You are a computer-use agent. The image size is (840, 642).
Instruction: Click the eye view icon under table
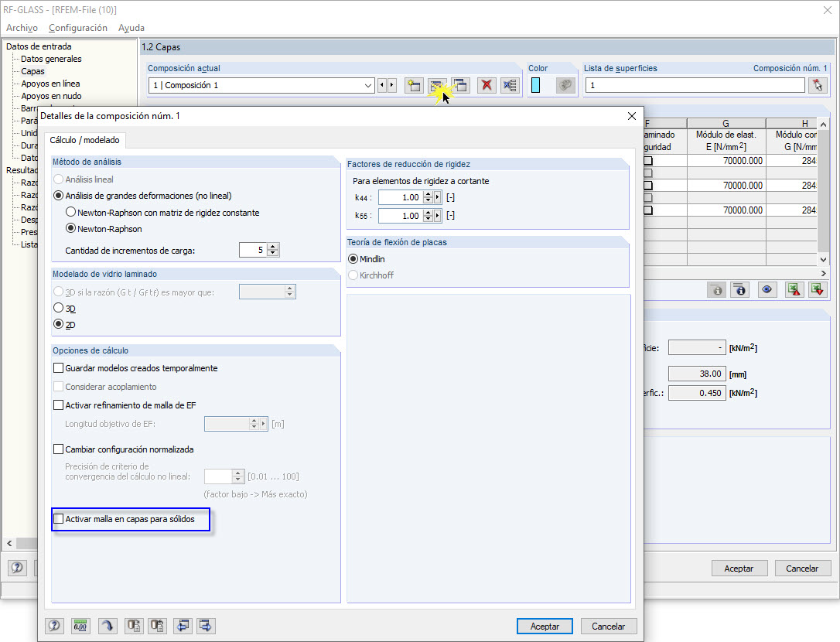tap(767, 290)
